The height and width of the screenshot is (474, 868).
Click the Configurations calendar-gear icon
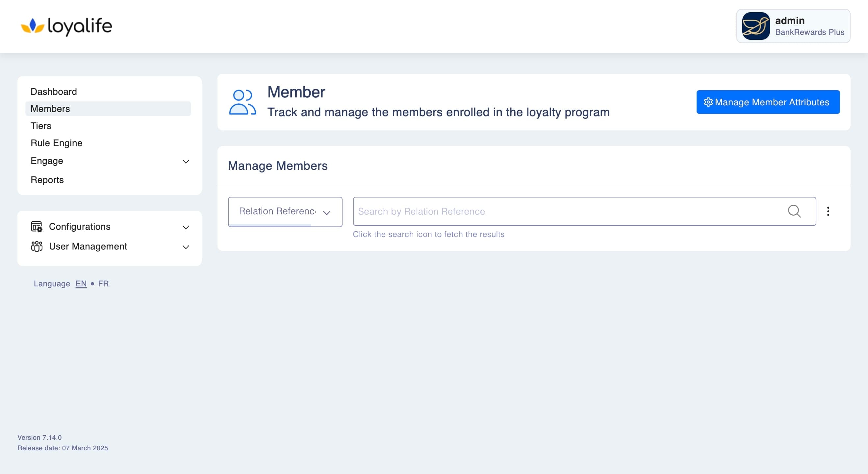(x=37, y=226)
